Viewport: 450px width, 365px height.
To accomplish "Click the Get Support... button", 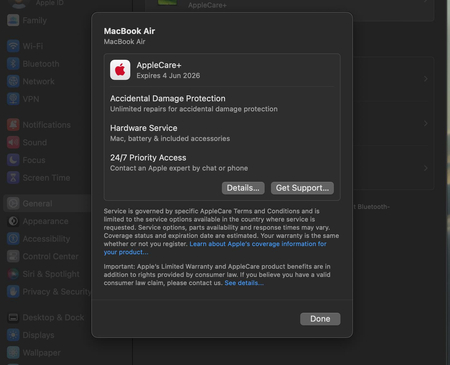I will click(x=302, y=188).
